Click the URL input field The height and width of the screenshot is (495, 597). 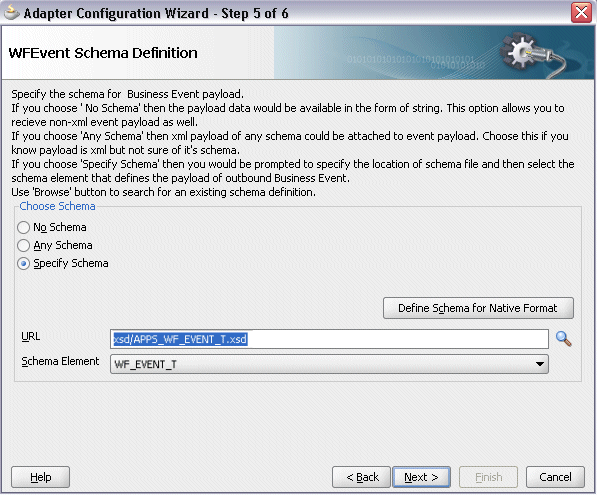329,339
